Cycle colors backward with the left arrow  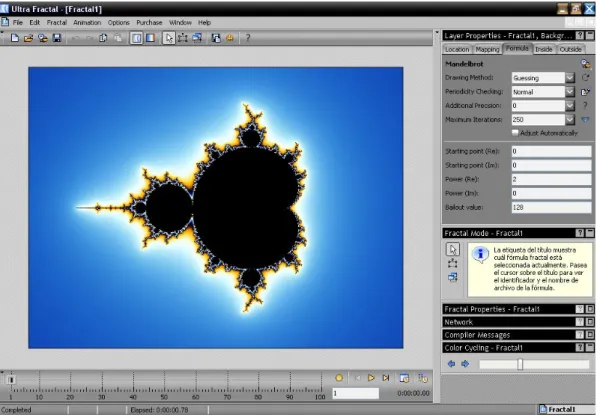click(x=451, y=364)
